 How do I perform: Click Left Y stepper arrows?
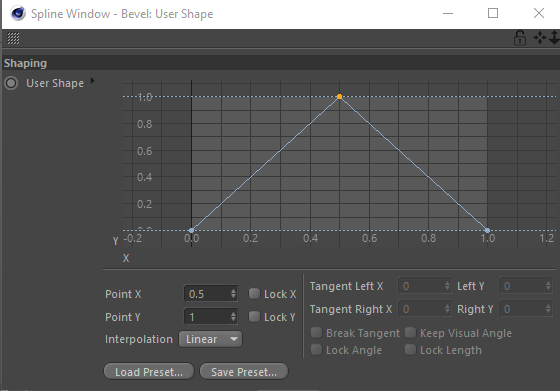click(548, 286)
